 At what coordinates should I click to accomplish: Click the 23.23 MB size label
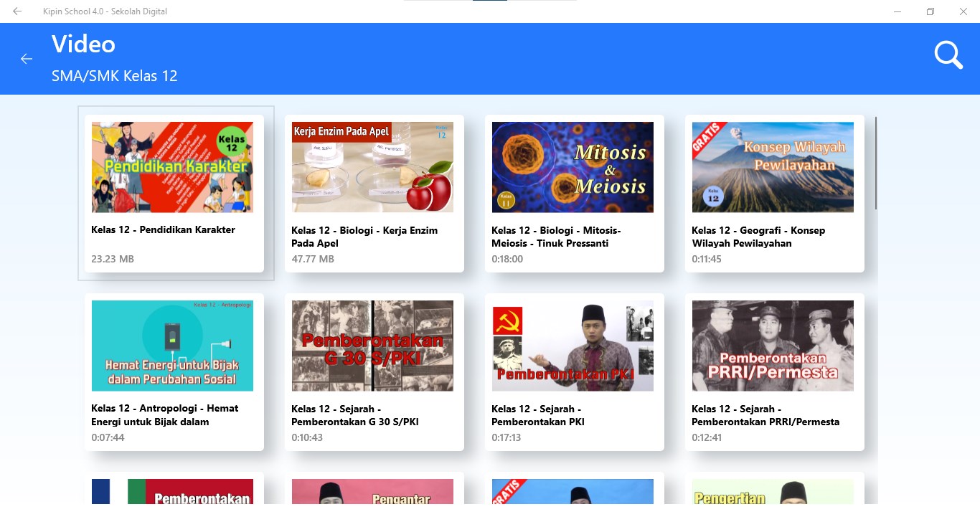tap(113, 259)
